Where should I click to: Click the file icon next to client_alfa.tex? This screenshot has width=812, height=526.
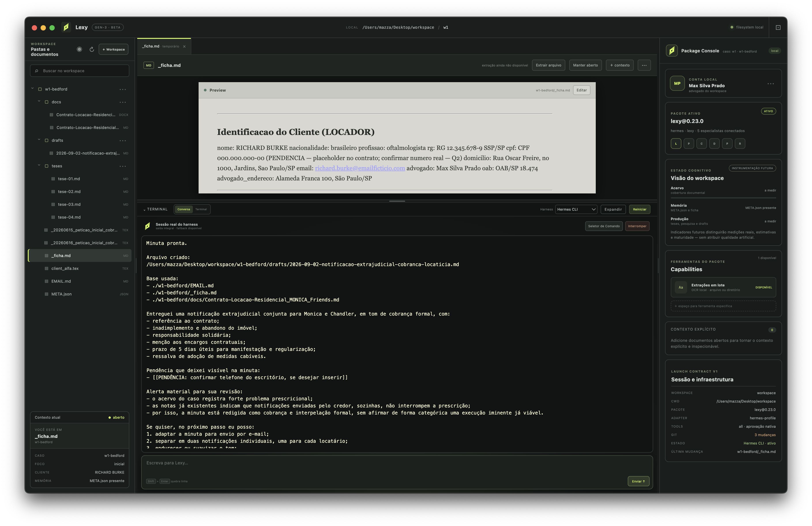click(46, 269)
